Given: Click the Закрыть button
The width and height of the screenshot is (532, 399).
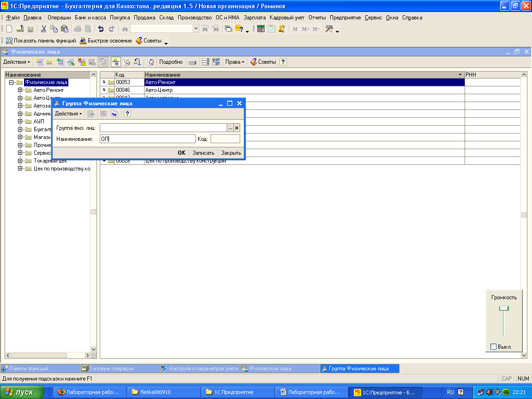Looking at the screenshot, I should [x=231, y=153].
